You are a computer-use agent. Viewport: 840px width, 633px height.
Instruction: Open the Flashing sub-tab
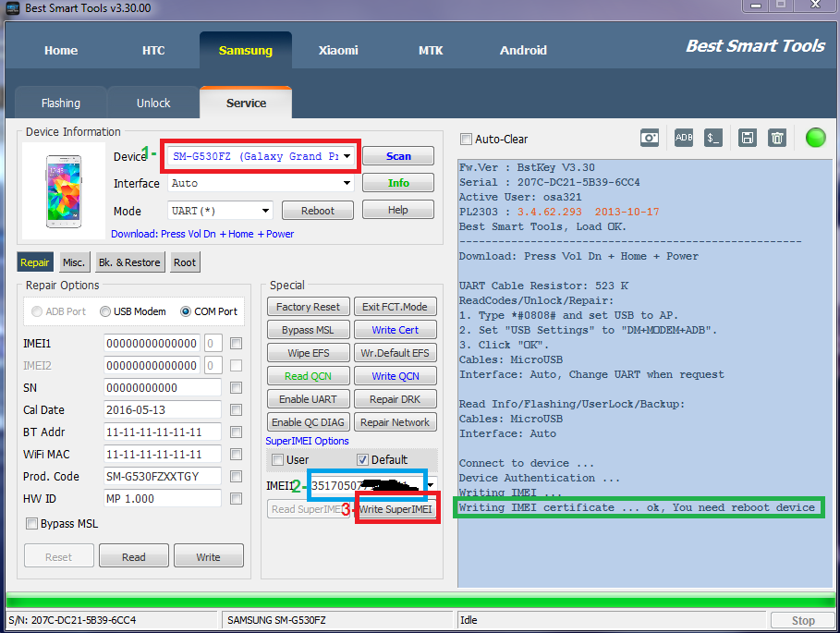(x=61, y=103)
